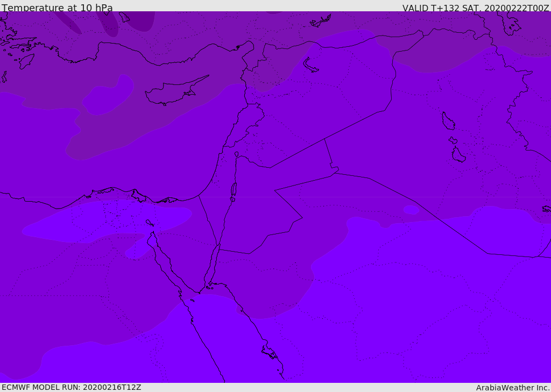The width and height of the screenshot is (551, 392).
Task: Click the 'ECMWF MODEL RUN: 20200216T12Z' text
Action: (x=72, y=387)
